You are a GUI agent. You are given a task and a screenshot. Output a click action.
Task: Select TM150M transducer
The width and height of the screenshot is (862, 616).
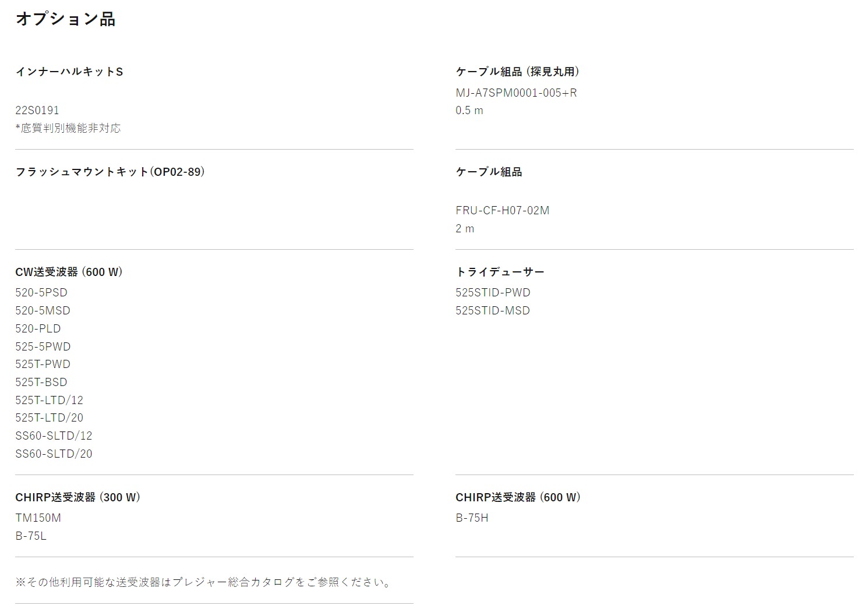click(38, 518)
